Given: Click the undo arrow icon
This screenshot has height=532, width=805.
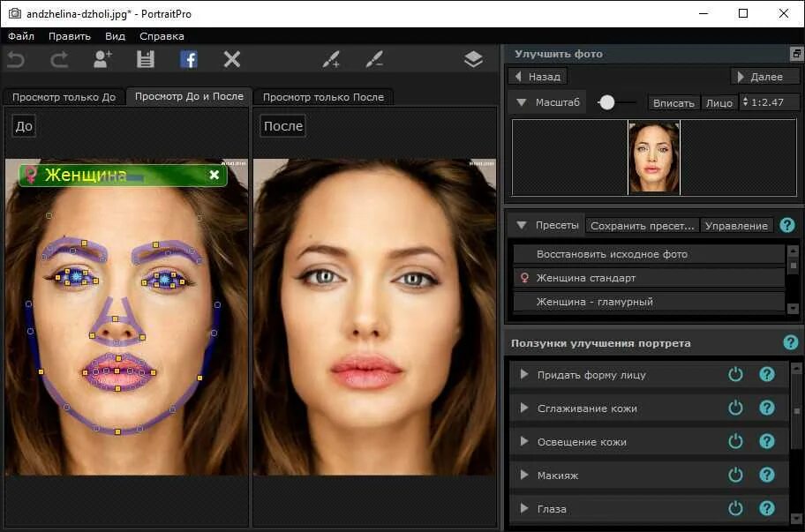Looking at the screenshot, I should 16,60.
